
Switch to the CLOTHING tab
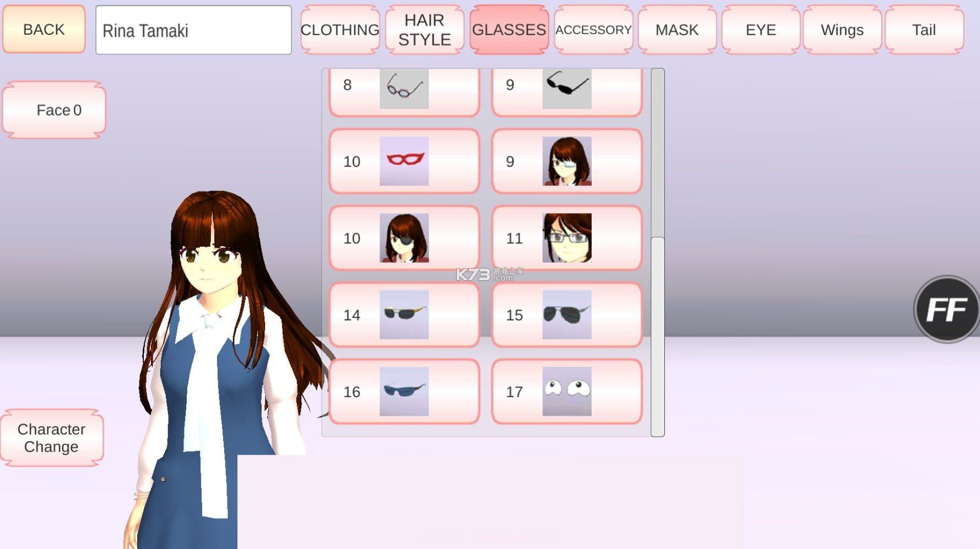click(339, 29)
